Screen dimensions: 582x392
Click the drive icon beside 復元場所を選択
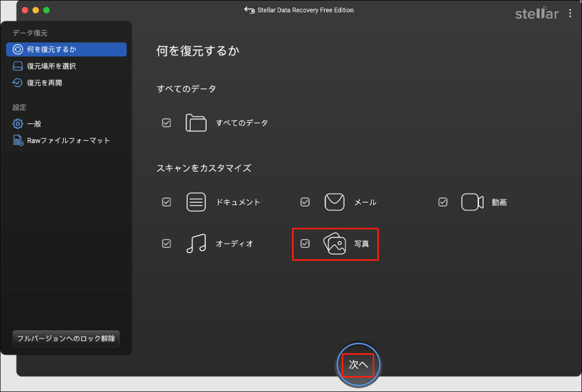(x=18, y=67)
